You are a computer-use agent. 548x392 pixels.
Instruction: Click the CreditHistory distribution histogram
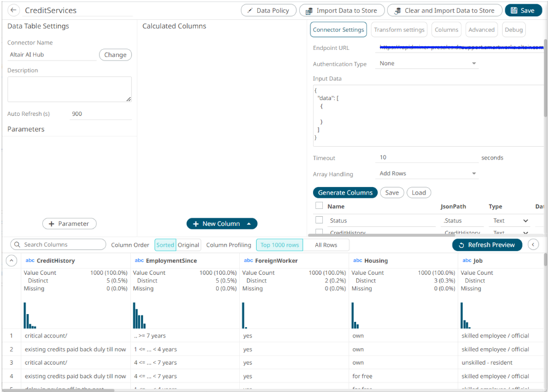tap(29, 315)
